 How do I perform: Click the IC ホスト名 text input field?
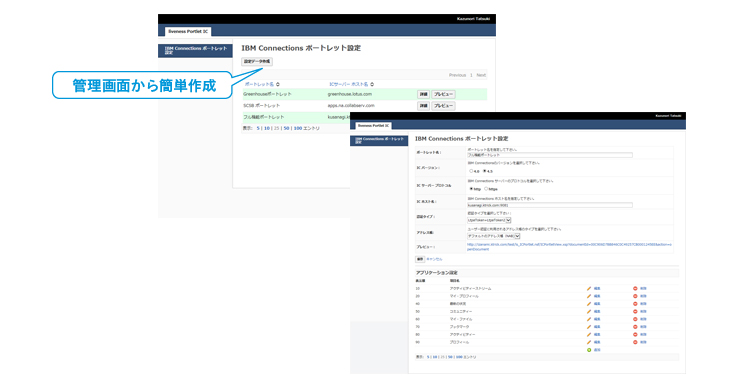550,205
